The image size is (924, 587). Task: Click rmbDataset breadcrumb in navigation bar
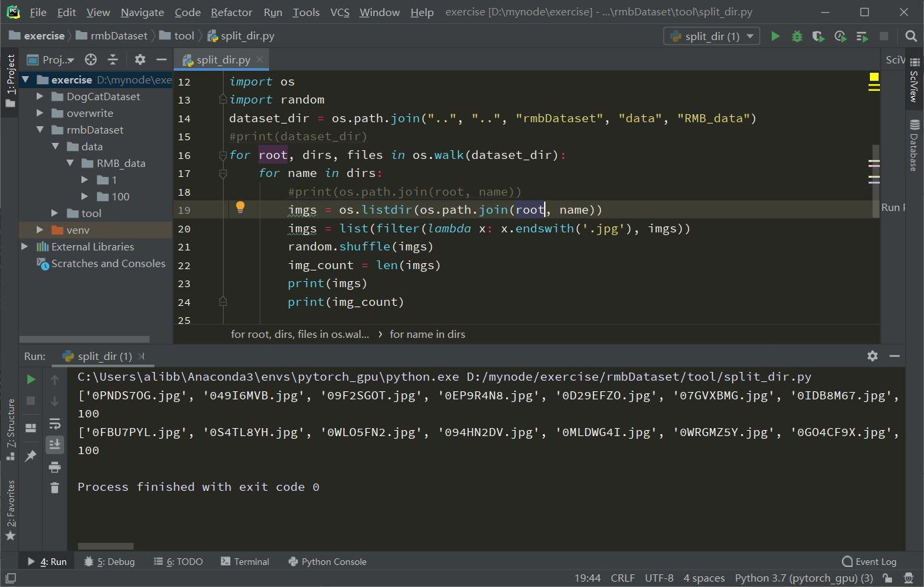point(111,36)
